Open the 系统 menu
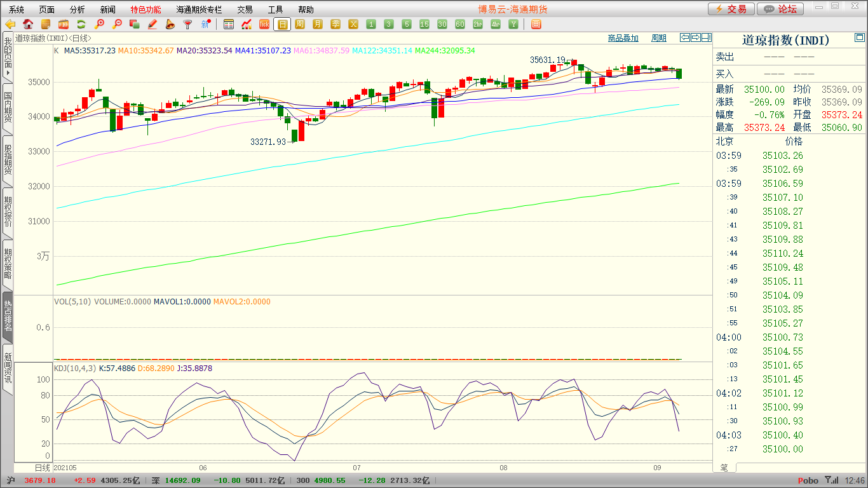This screenshot has width=868, height=488. point(17,10)
